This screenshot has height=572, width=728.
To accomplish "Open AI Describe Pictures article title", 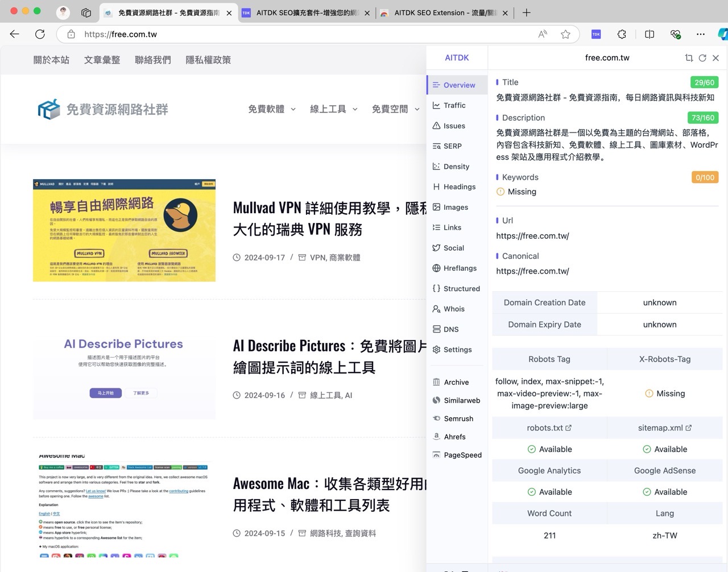I will click(x=329, y=357).
